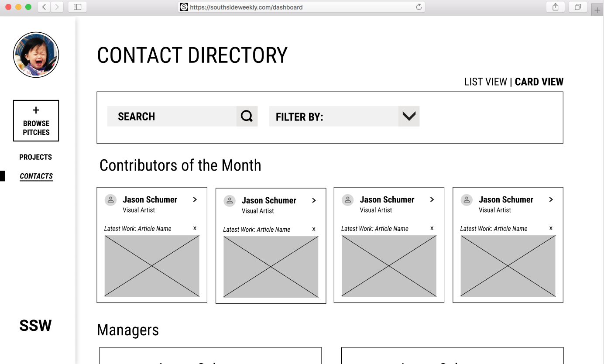Click the browser Share icon

(x=556, y=7)
